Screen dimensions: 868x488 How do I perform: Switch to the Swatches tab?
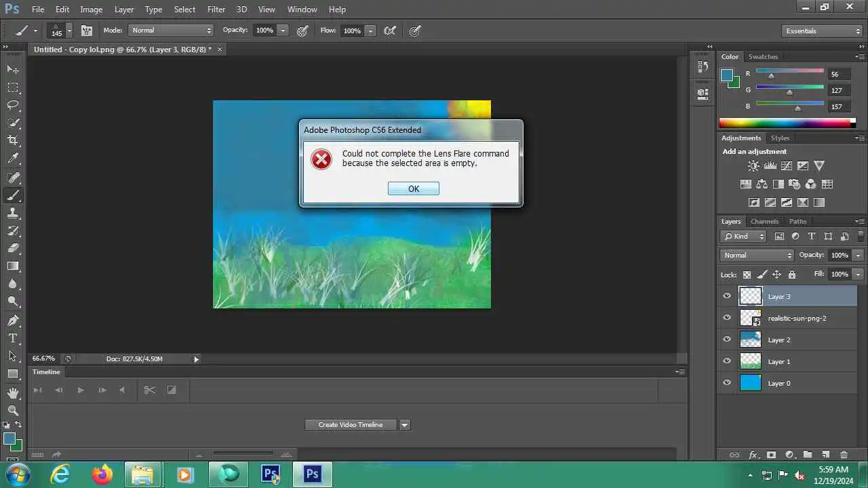[763, 56]
